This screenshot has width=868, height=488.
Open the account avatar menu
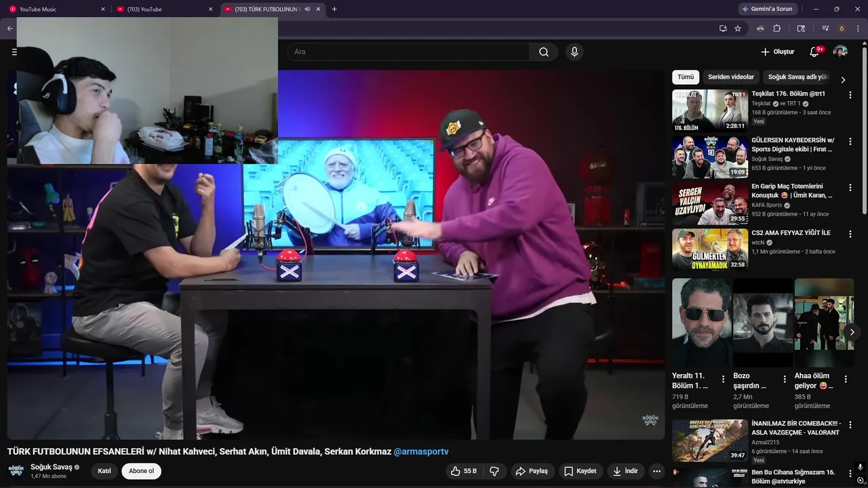pos(840,52)
